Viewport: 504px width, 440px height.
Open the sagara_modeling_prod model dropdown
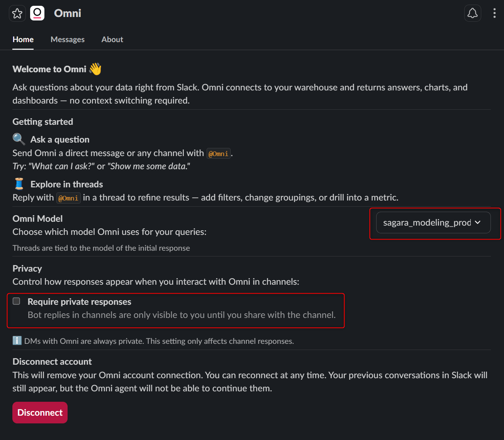pos(427,223)
